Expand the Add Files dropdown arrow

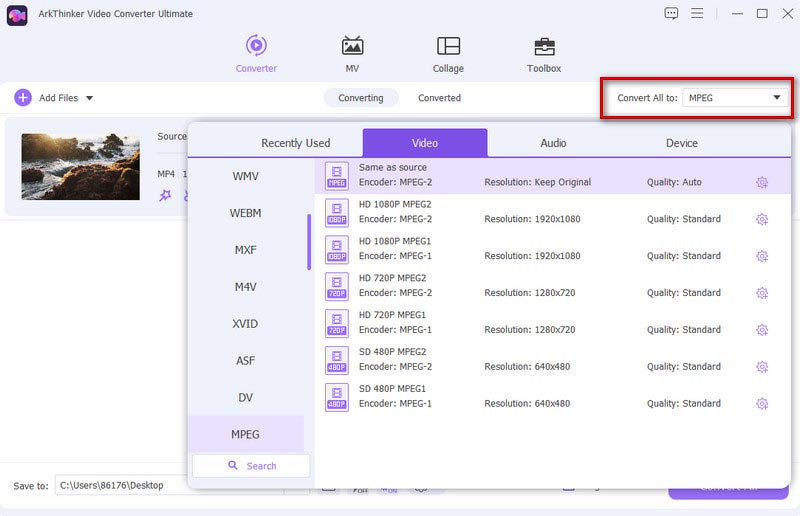89,98
